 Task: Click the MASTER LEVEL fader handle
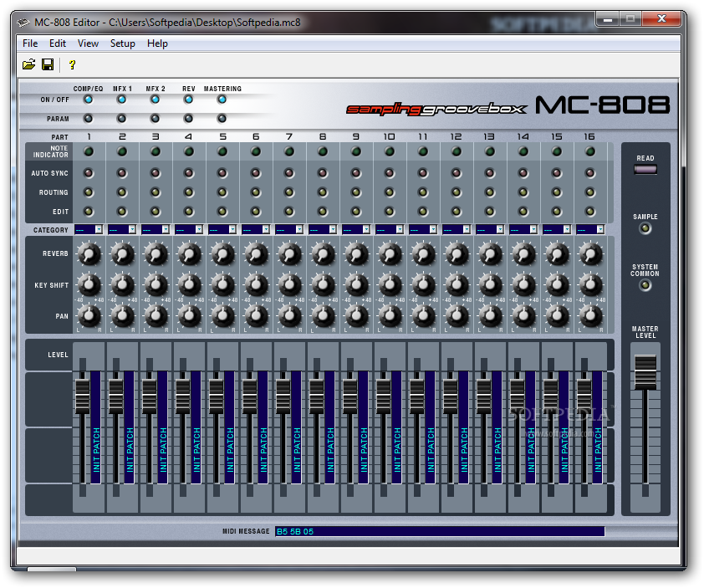click(x=645, y=372)
